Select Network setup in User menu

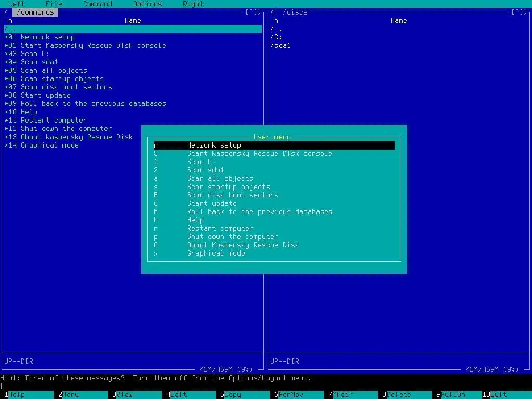tap(274, 145)
